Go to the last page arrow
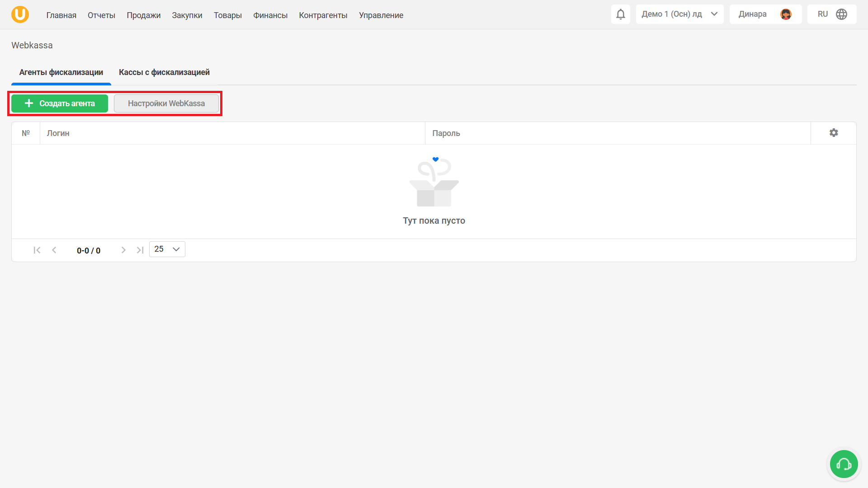Image resolution: width=868 pixels, height=488 pixels. 140,250
